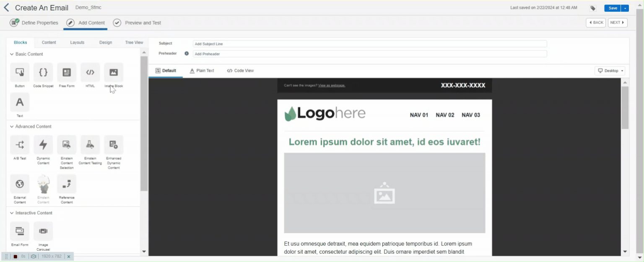The width and height of the screenshot is (644, 262).
Task: Select the Dynamic Content lightning icon
Action: pos(43,145)
